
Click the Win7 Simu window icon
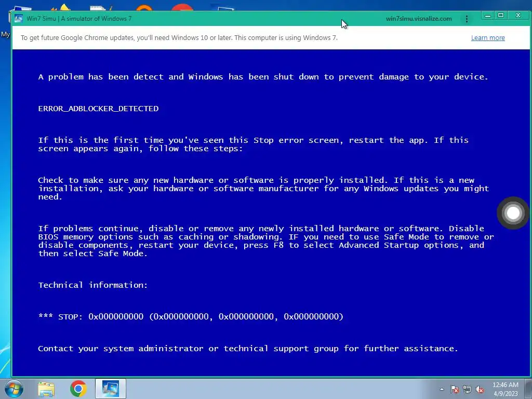(x=18, y=18)
